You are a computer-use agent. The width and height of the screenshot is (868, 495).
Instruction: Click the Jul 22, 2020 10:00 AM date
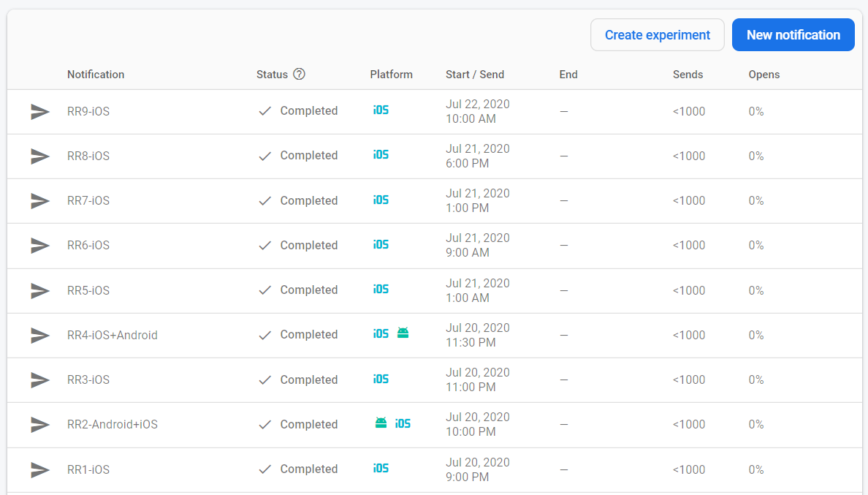478,111
